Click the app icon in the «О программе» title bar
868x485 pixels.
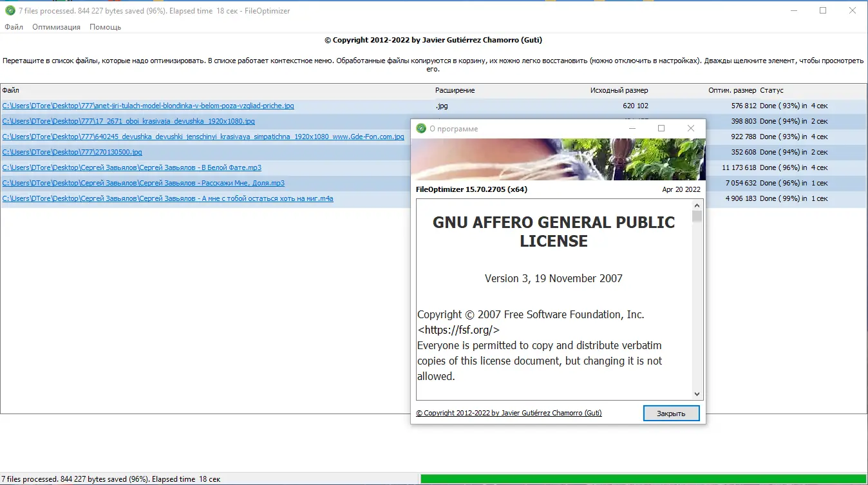pyautogui.click(x=421, y=129)
